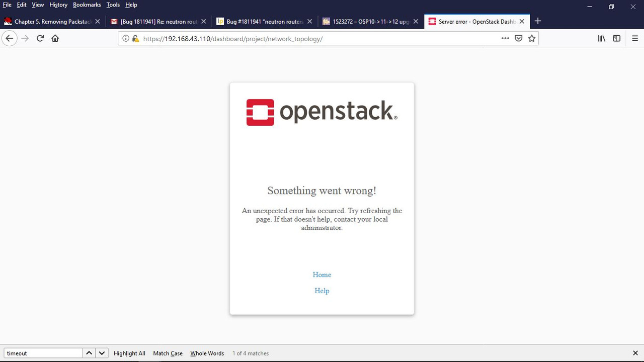
Task: Switch to Bug #1811941 neutron routers tab
Action: pyautogui.click(x=265, y=22)
